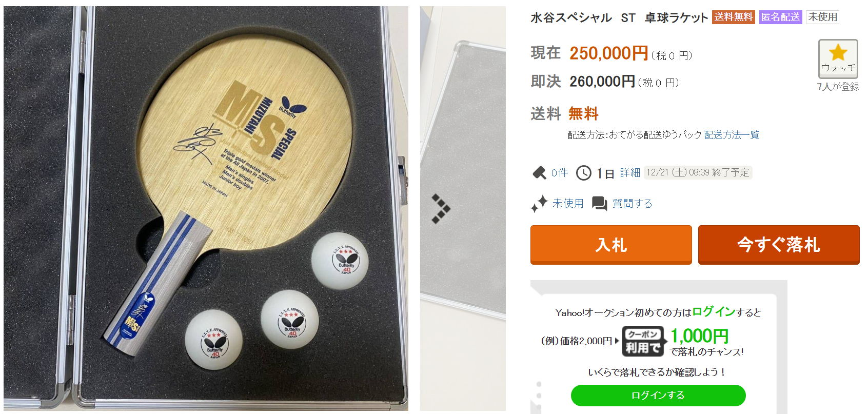This screenshot has width=868, height=414.
Task: Click the auction gavel bid count icon
Action: point(539,173)
